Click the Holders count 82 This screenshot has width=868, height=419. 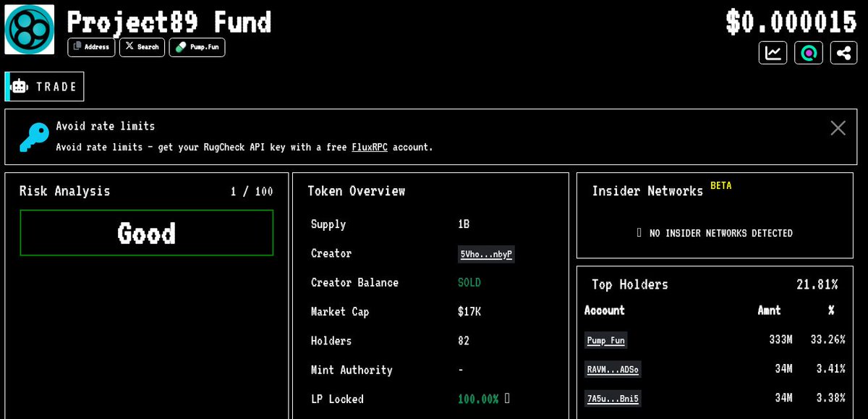tap(464, 341)
